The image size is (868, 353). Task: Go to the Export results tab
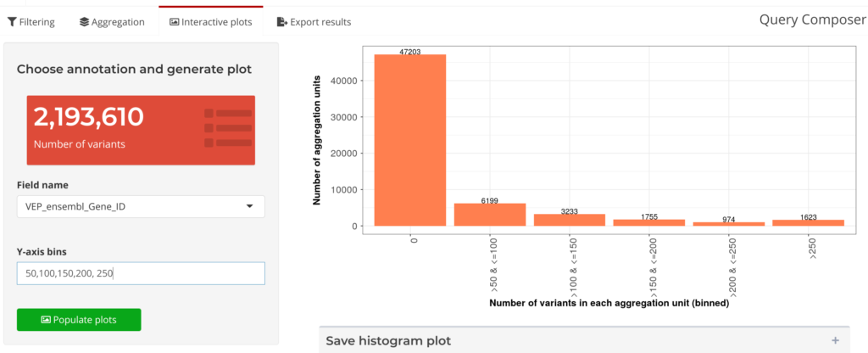click(x=314, y=22)
